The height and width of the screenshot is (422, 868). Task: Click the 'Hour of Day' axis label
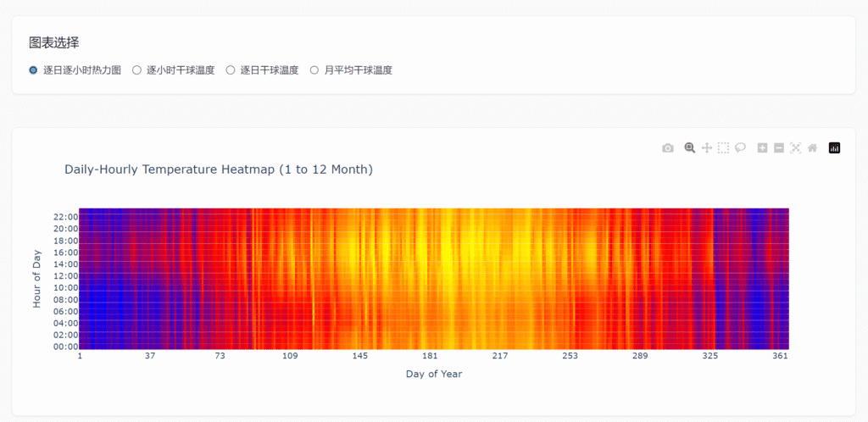37,279
